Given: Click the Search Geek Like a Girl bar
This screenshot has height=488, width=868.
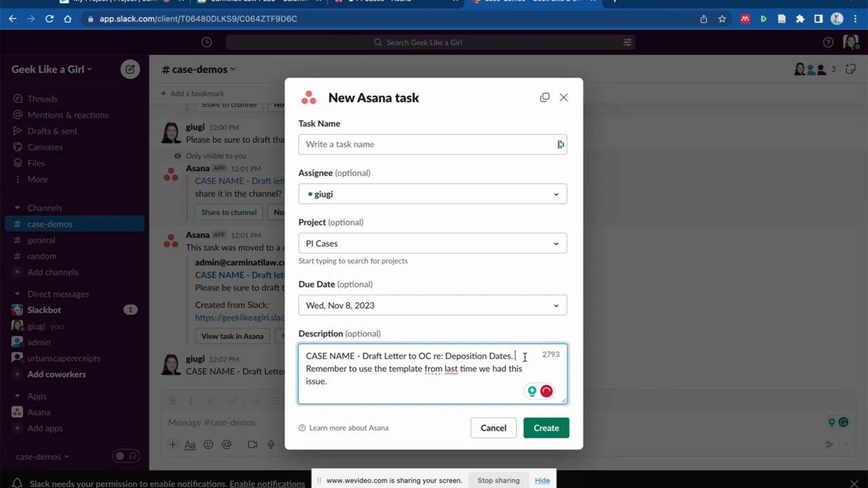Looking at the screenshot, I should pos(429,42).
